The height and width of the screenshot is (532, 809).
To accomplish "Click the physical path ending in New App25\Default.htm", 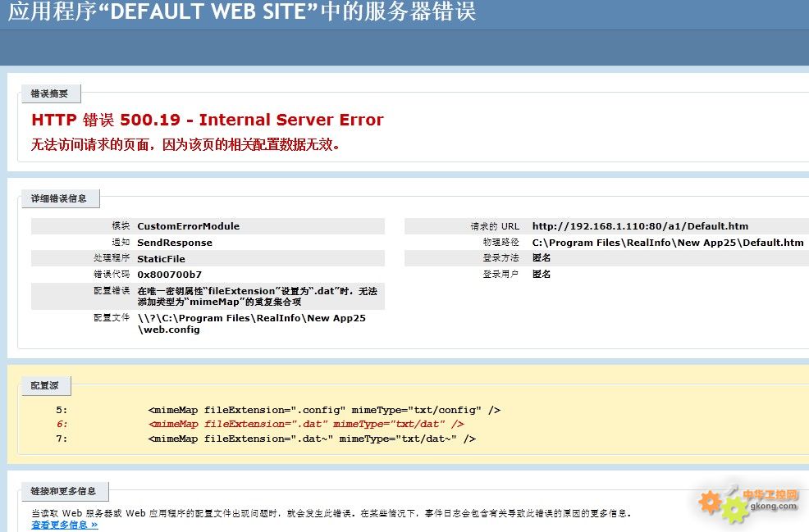I will pyautogui.click(x=667, y=243).
